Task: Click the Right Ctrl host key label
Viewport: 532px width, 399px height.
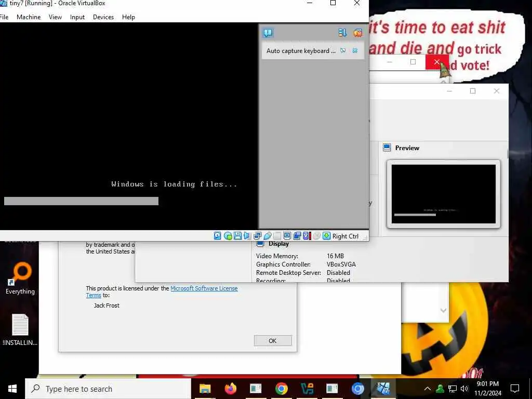Action: 345,236
